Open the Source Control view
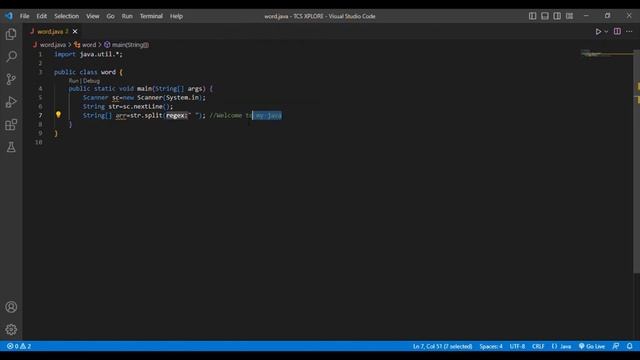This screenshot has width=640, height=360. click(x=11, y=79)
